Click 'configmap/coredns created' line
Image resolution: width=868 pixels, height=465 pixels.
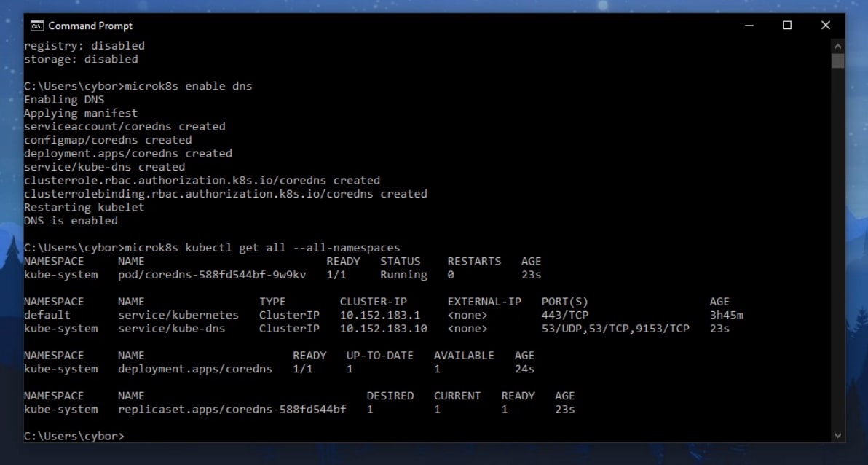[108, 140]
